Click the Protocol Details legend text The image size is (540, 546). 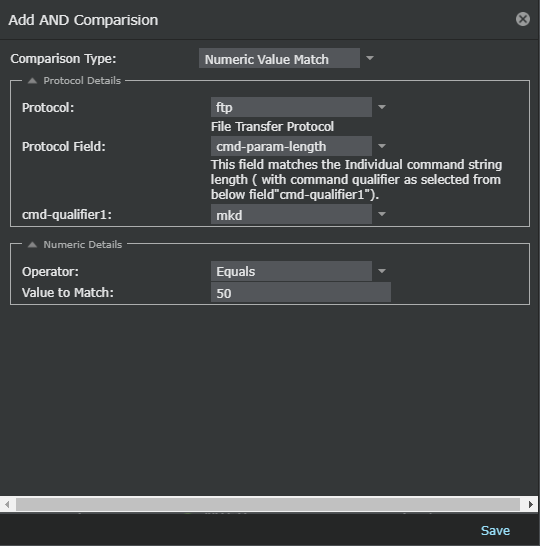(x=82, y=81)
